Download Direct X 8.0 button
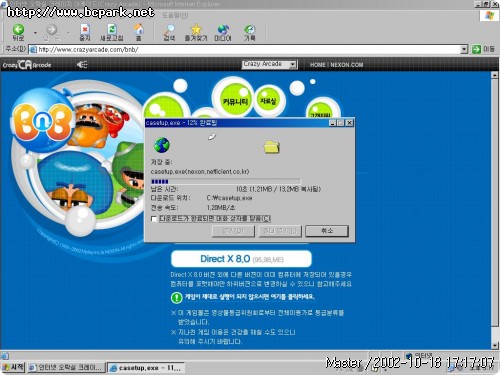Screen dimensions: 500x375 (x=241, y=259)
